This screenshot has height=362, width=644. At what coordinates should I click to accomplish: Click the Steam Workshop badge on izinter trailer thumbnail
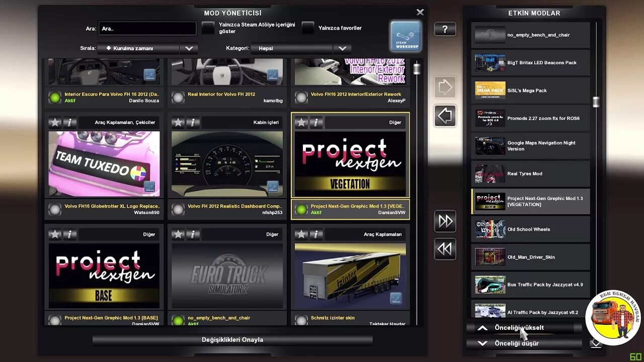(x=395, y=298)
